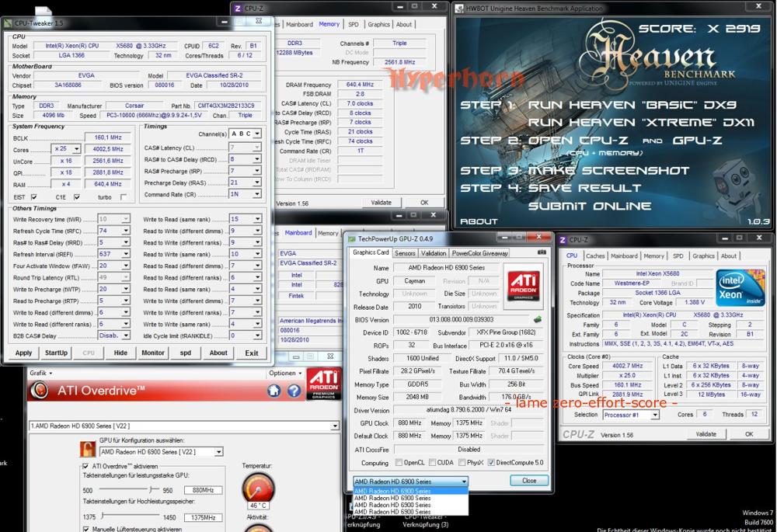Click OK in the CPU-Z Memory window
Image resolution: width=777 pixels, height=532 pixels.
[424, 203]
